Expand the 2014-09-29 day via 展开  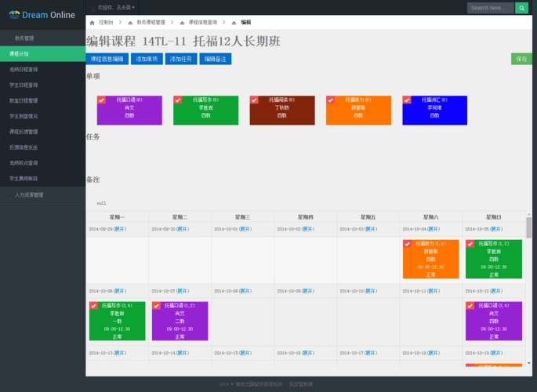(x=119, y=229)
